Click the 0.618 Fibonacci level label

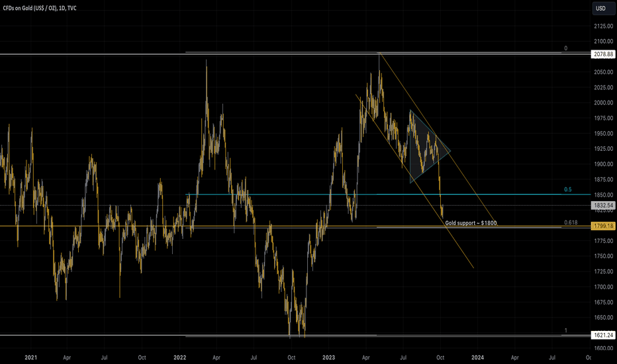(571, 222)
